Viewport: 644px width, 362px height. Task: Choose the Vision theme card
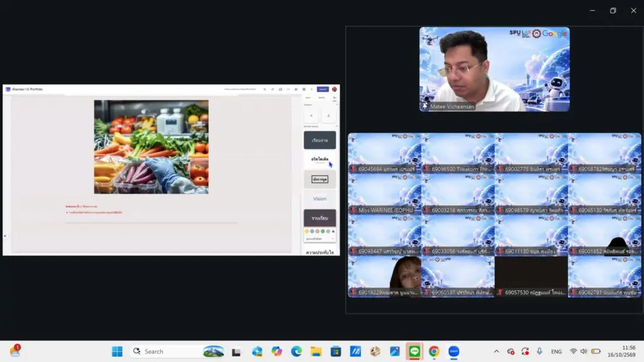pyautogui.click(x=319, y=199)
